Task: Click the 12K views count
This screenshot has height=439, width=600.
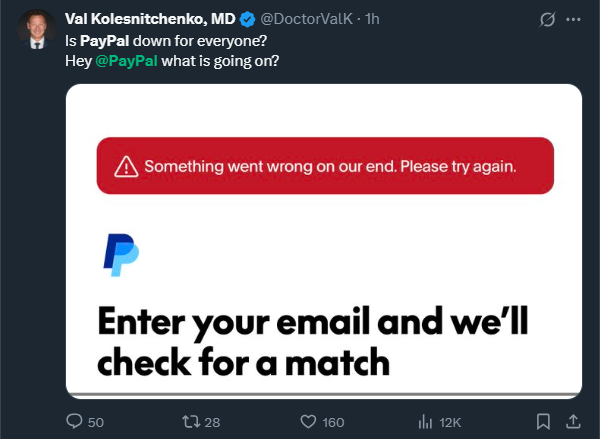Action: click(452, 421)
